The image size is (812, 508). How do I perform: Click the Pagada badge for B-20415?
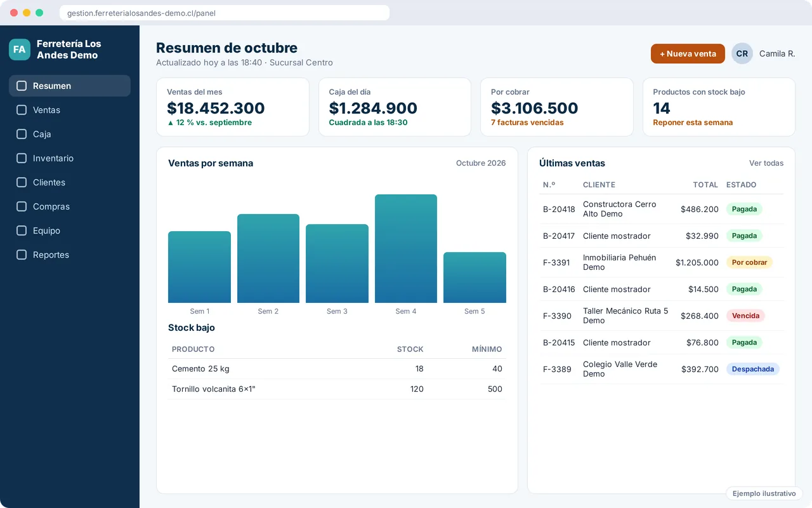click(744, 342)
